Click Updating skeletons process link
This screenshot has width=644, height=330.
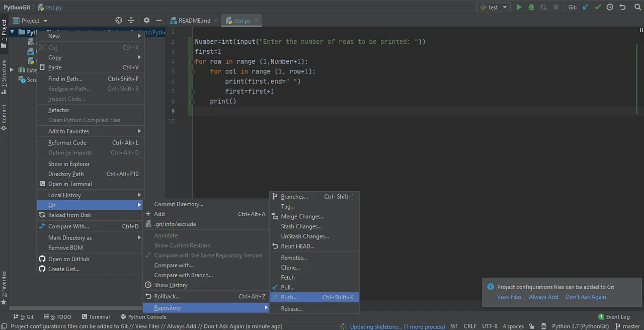pyautogui.click(x=397, y=326)
